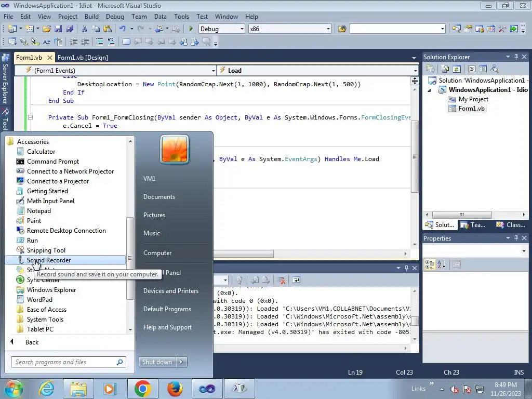Click the Save All toolbar icon

[x=70, y=29]
